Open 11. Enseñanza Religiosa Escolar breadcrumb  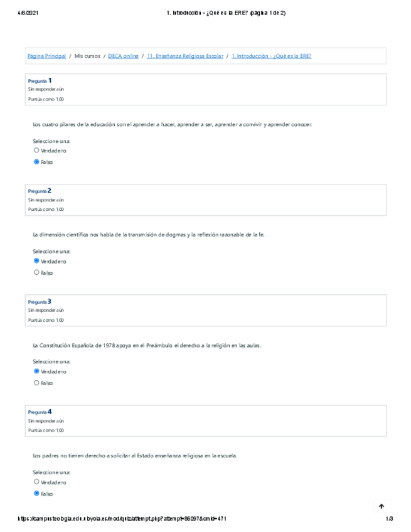coord(184,56)
